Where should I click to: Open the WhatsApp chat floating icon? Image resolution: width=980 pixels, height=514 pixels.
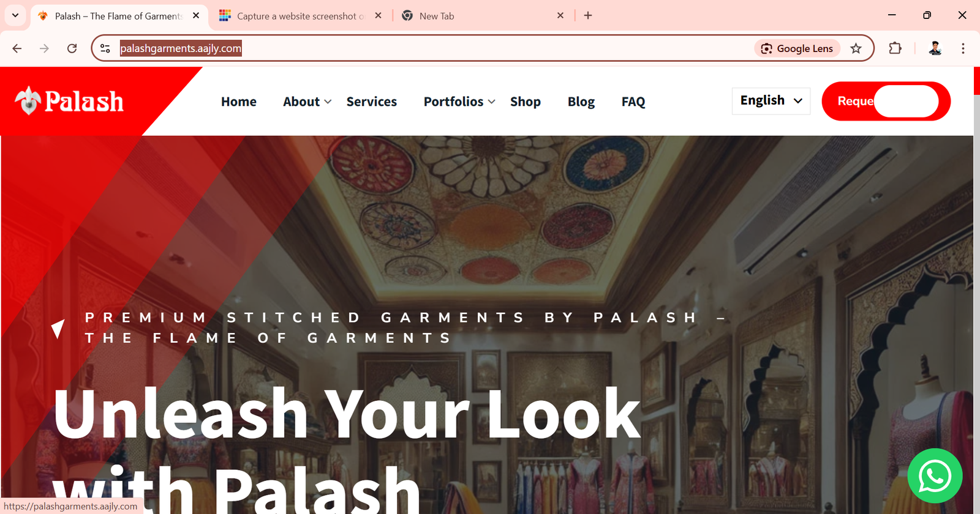(x=935, y=476)
